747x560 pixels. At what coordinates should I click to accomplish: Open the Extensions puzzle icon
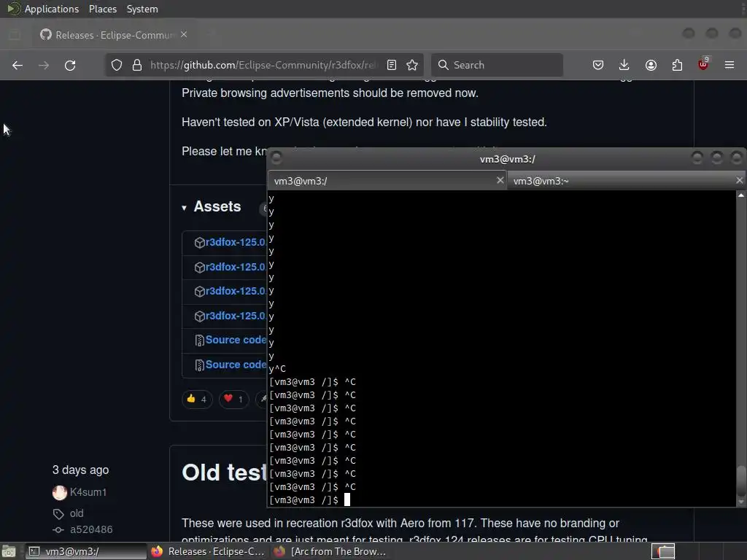point(677,65)
